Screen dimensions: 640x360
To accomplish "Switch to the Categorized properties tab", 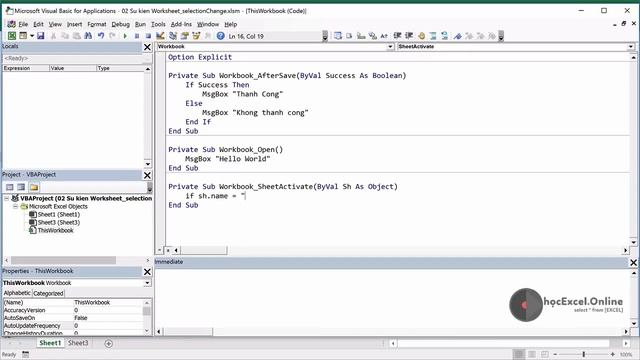I will click(48, 293).
